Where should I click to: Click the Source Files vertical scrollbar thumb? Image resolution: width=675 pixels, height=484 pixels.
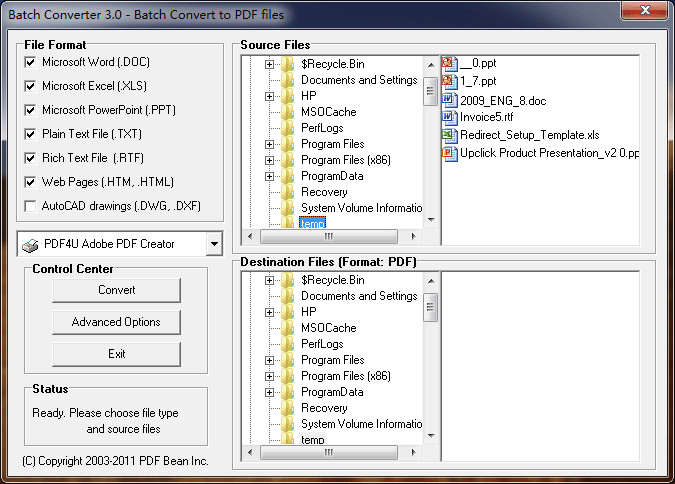430,91
